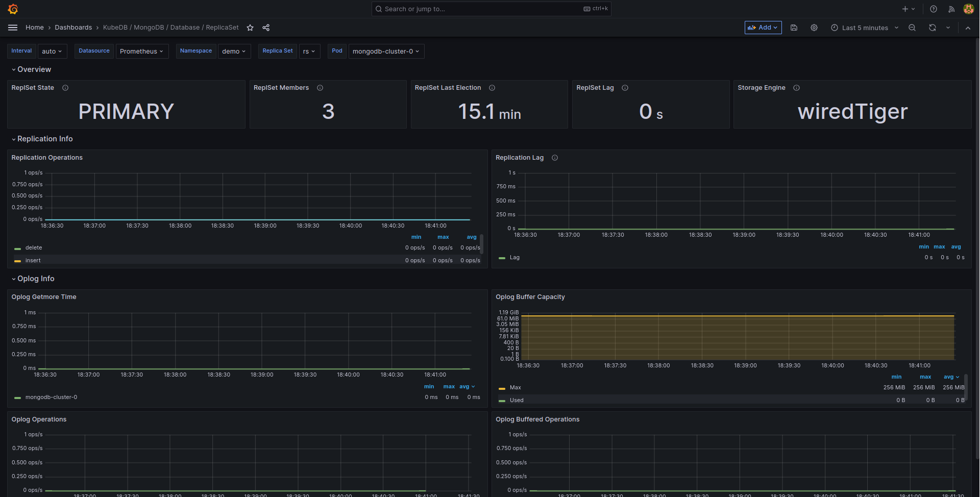Open Grafana help with the question mark icon

click(933, 9)
